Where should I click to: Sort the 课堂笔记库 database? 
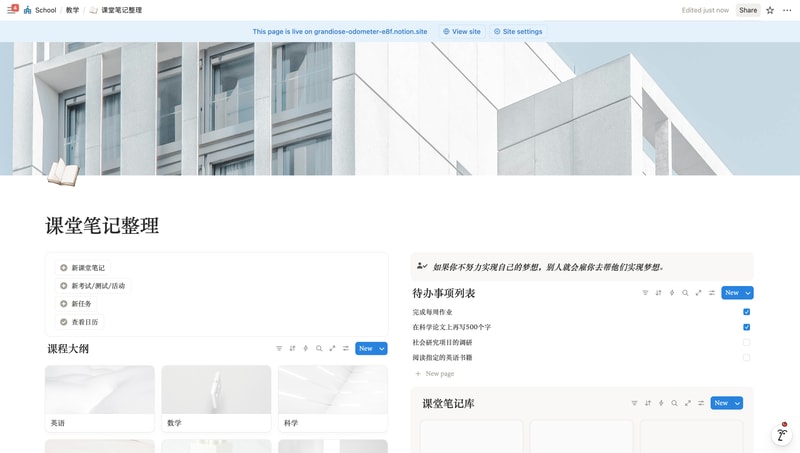pos(647,403)
